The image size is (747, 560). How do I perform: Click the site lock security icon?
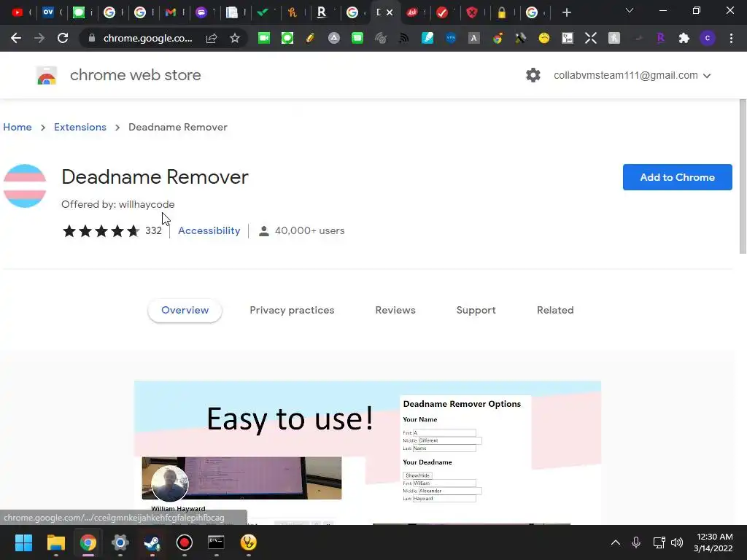(x=92, y=38)
